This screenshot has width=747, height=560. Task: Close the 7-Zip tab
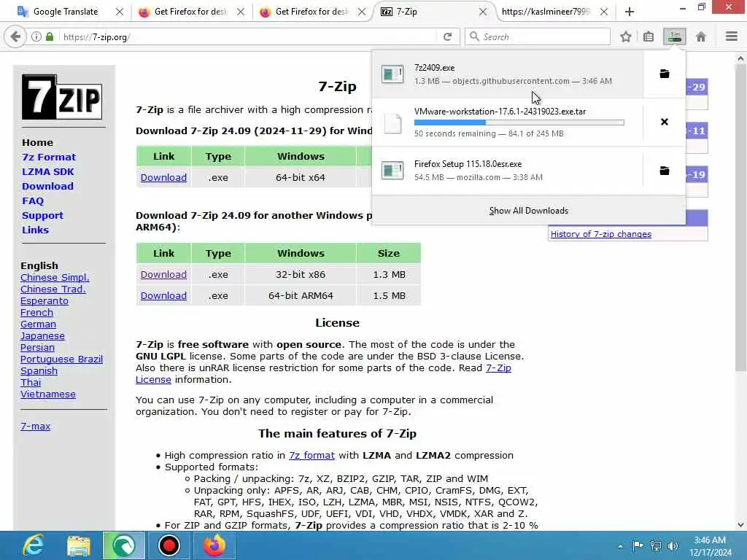point(483,12)
